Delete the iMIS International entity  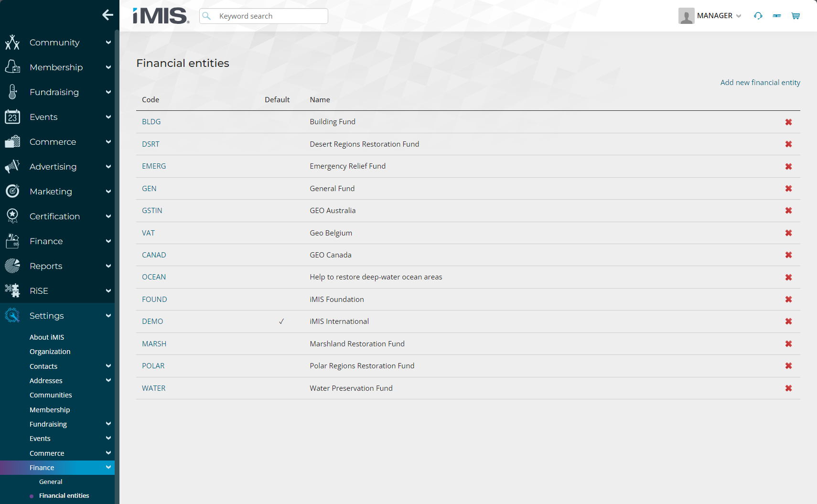(788, 322)
